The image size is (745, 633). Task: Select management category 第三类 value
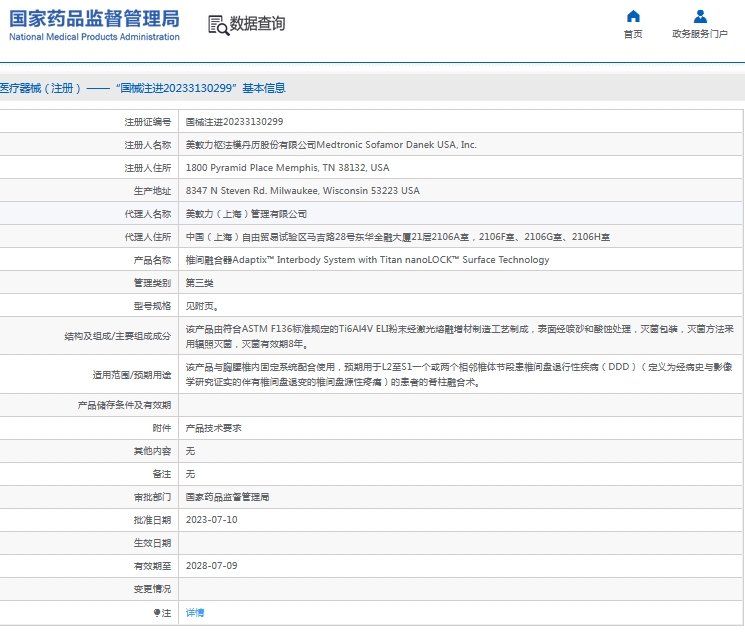tap(199, 283)
